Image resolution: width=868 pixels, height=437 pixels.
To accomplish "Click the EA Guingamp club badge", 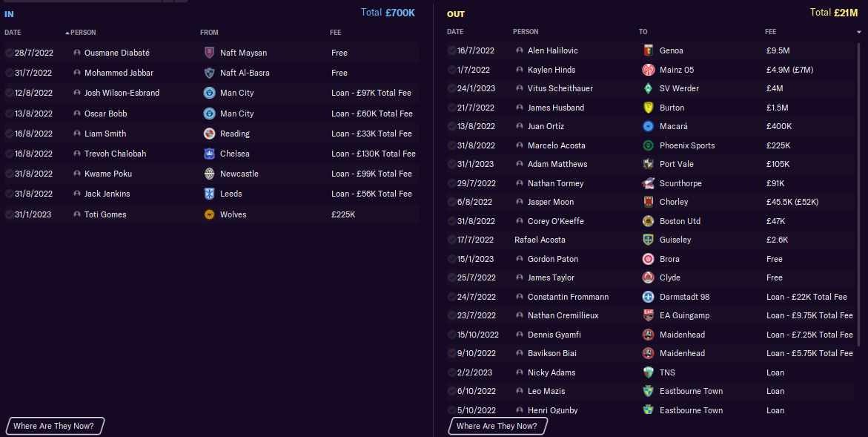I will tap(649, 315).
